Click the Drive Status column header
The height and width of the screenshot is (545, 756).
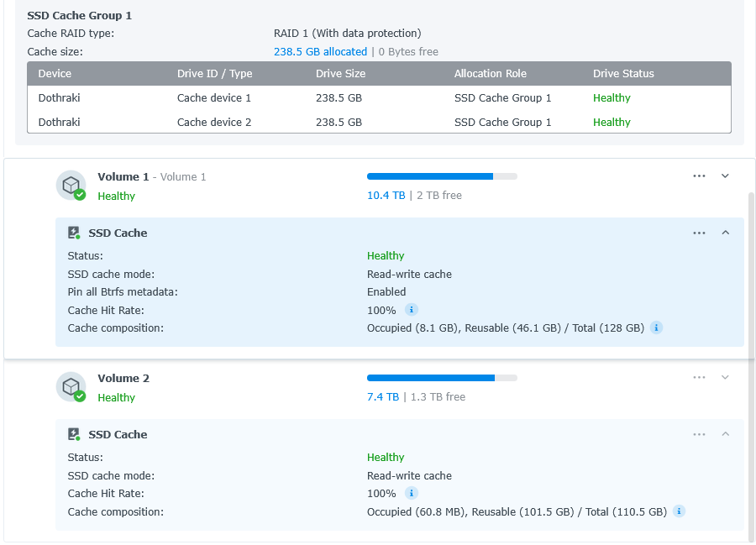623,73
